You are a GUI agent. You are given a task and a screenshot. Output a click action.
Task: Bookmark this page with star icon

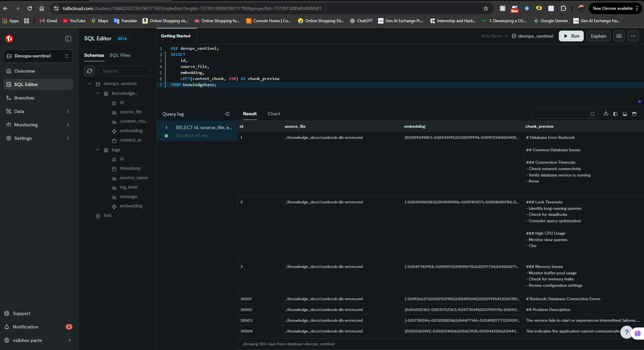(485, 8)
